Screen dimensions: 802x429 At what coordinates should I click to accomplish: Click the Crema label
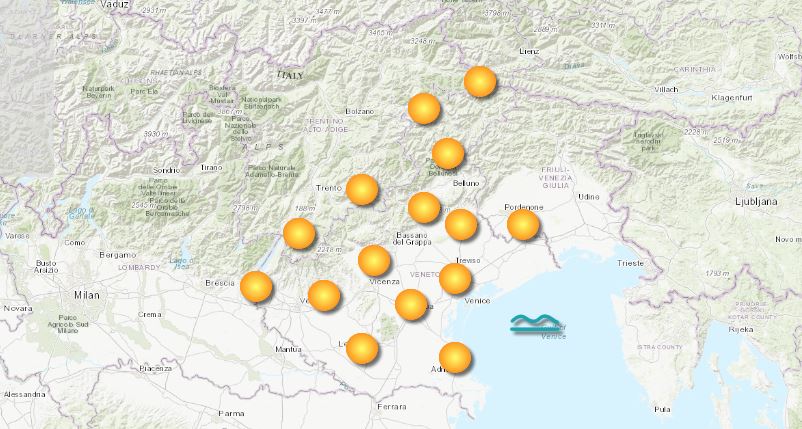149,314
